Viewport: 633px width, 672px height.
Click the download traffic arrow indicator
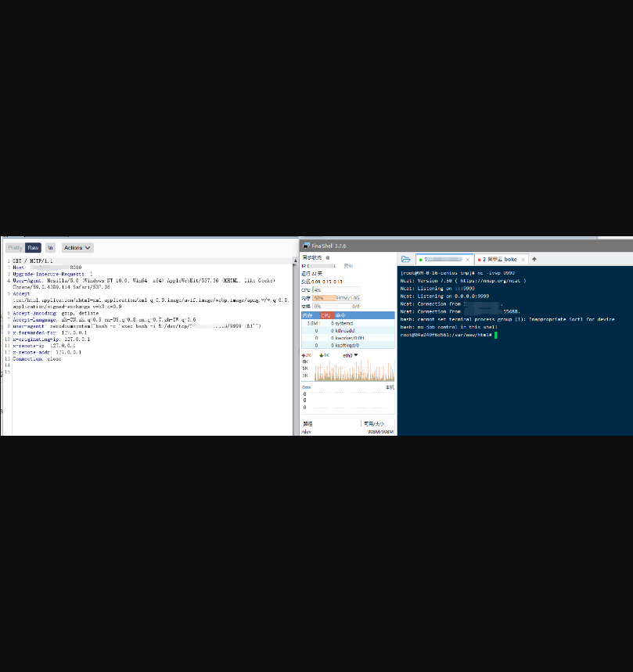322,355
